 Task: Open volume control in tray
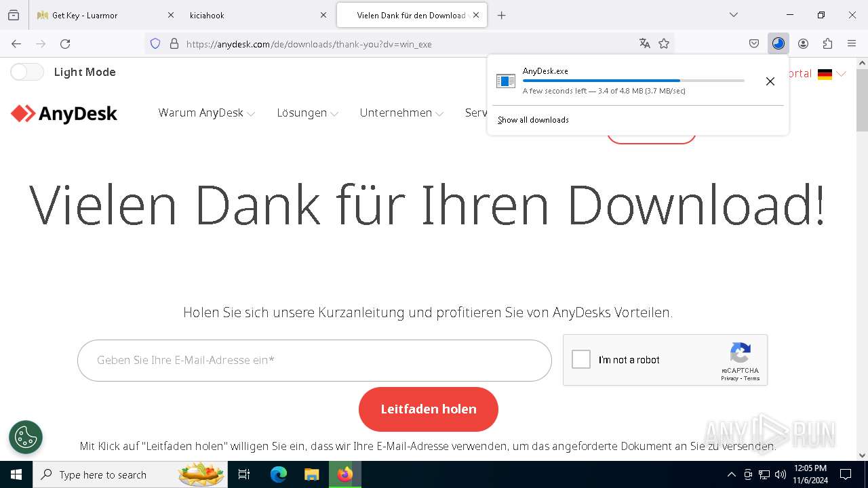(x=781, y=474)
